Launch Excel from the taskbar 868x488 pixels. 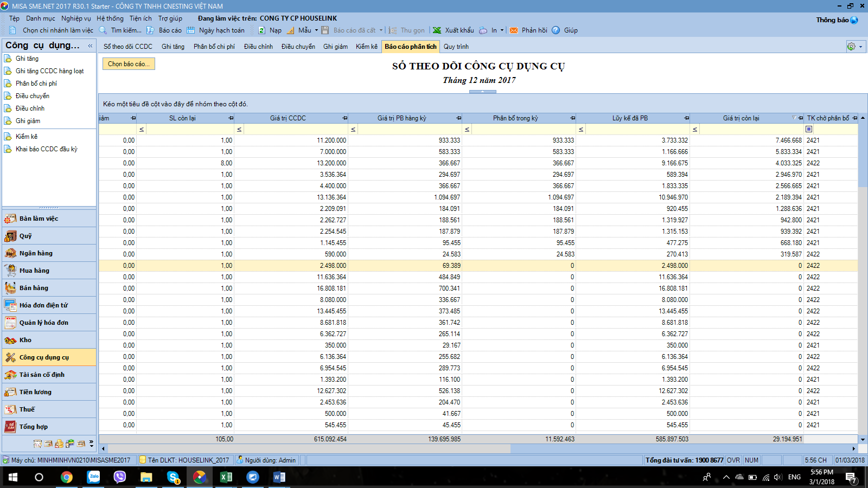point(226,477)
